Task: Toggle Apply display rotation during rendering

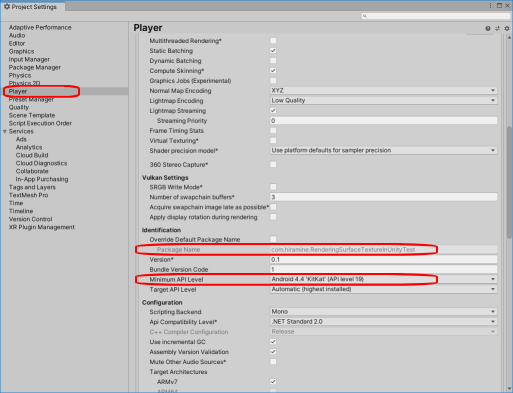Action: click(273, 217)
